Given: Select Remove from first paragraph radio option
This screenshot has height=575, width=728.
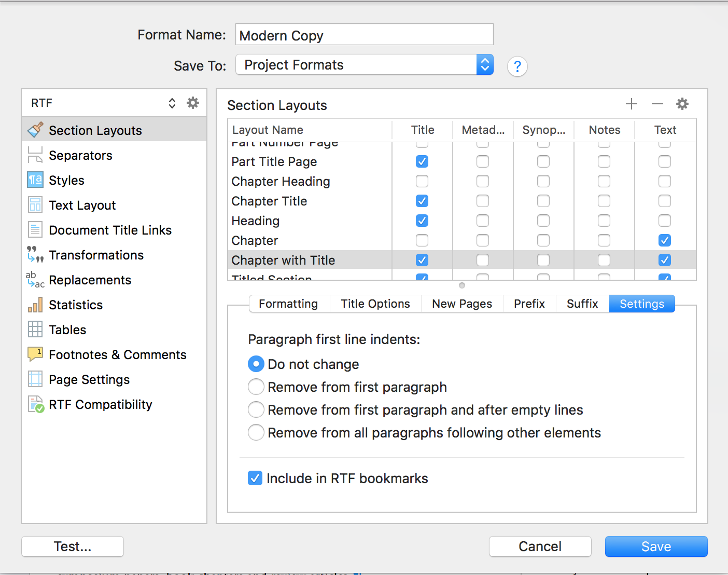Looking at the screenshot, I should 256,387.
